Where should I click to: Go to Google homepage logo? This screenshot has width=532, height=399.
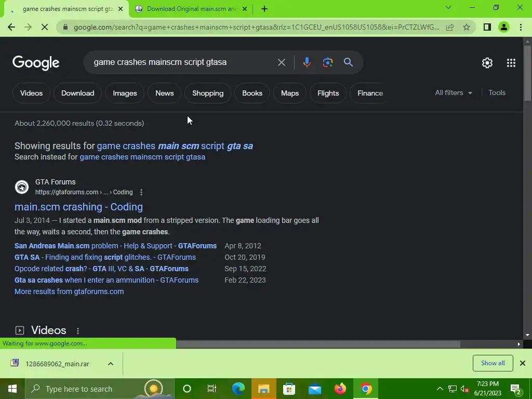coord(36,63)
